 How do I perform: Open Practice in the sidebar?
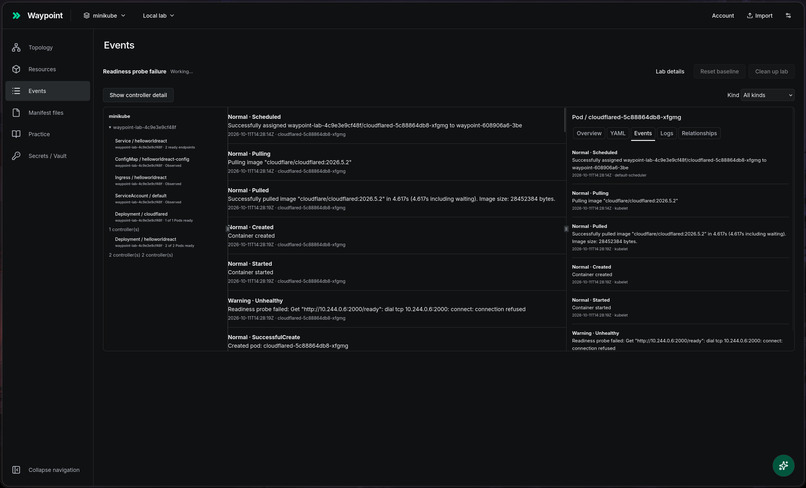48,134
